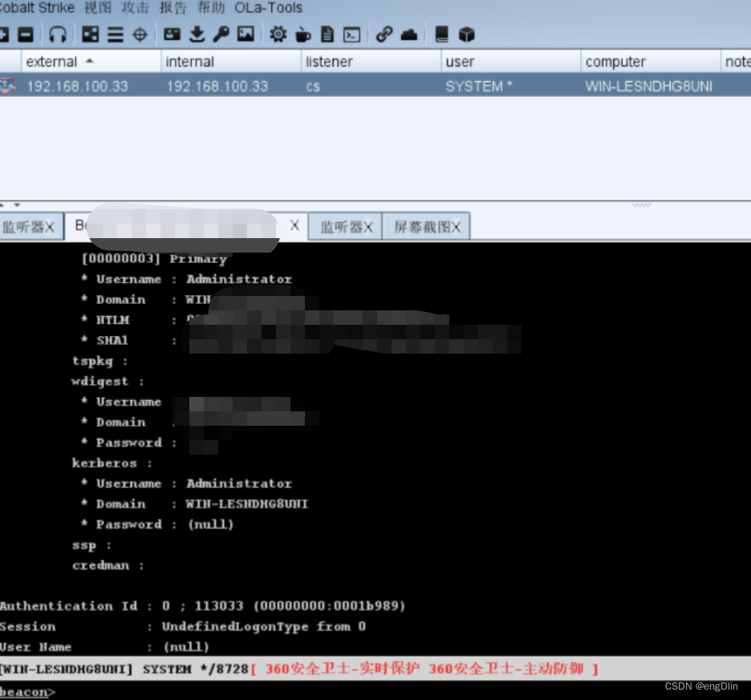Open the credentials card icon
This screenshot has width=751, height=700.
point(172,34)
